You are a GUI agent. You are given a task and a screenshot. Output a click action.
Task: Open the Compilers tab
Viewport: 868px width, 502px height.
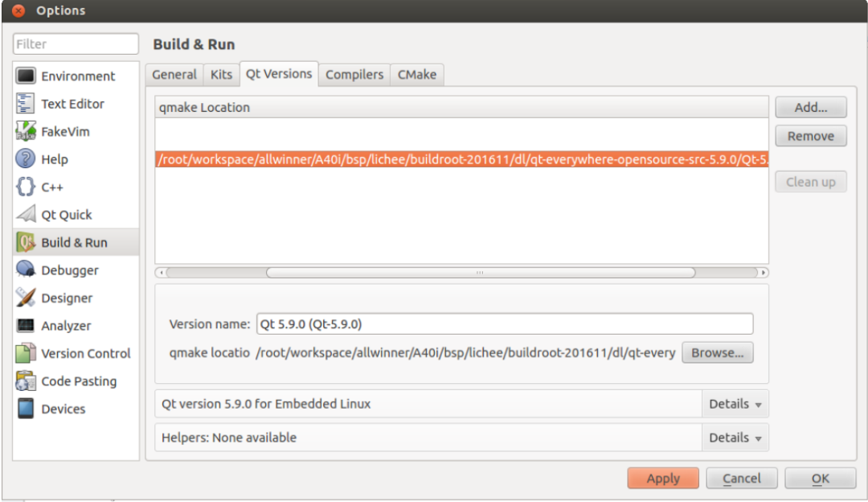(354, 75)
